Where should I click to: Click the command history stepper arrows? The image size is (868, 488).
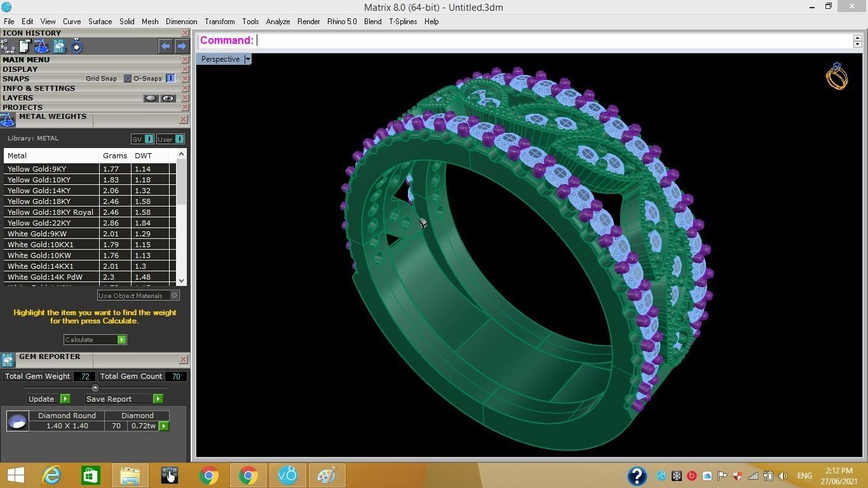click(857, 41)
